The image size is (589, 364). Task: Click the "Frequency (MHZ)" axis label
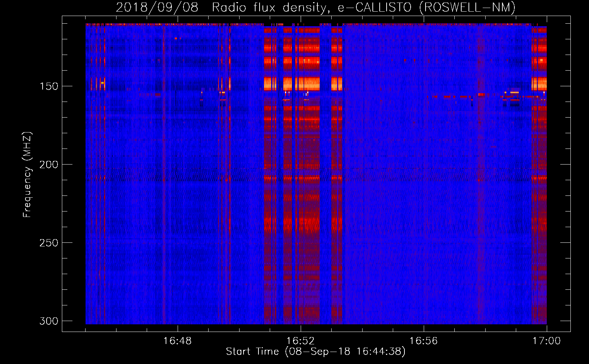27,174
